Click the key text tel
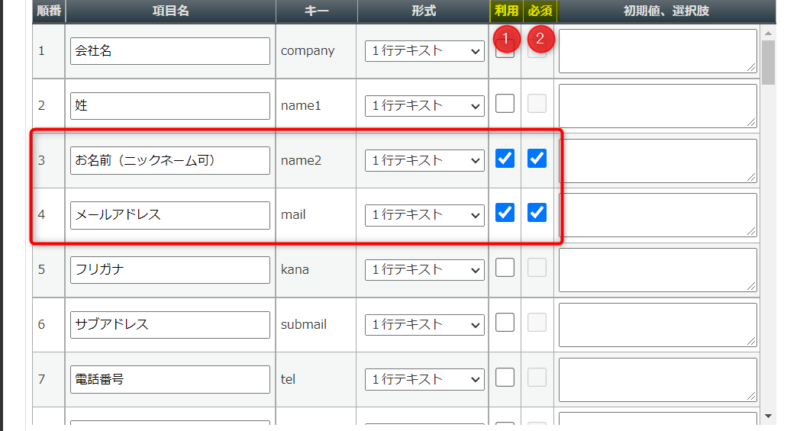Image resolution: width=800 pixels, height=431 pixels. tap(288, 379)
